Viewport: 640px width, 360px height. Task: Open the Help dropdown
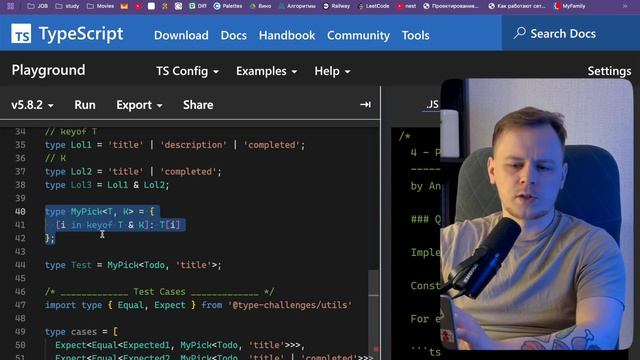tap(332, 71)
